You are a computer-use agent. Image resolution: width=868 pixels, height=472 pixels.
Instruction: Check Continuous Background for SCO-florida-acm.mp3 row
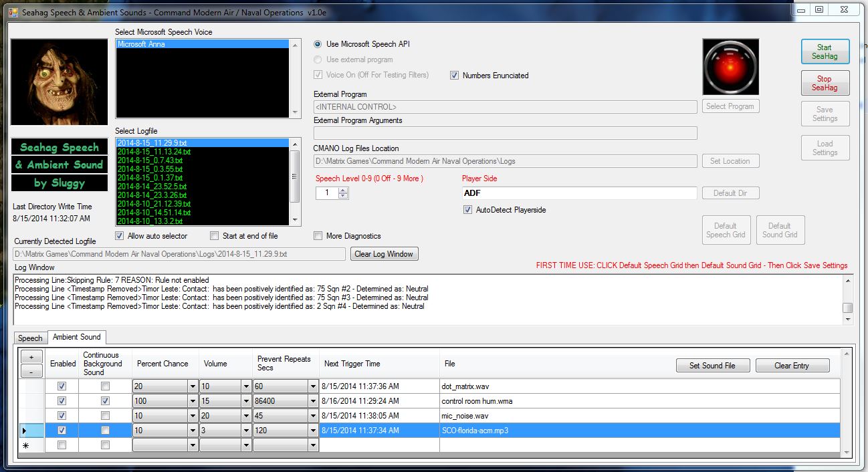tap(105, 431)
